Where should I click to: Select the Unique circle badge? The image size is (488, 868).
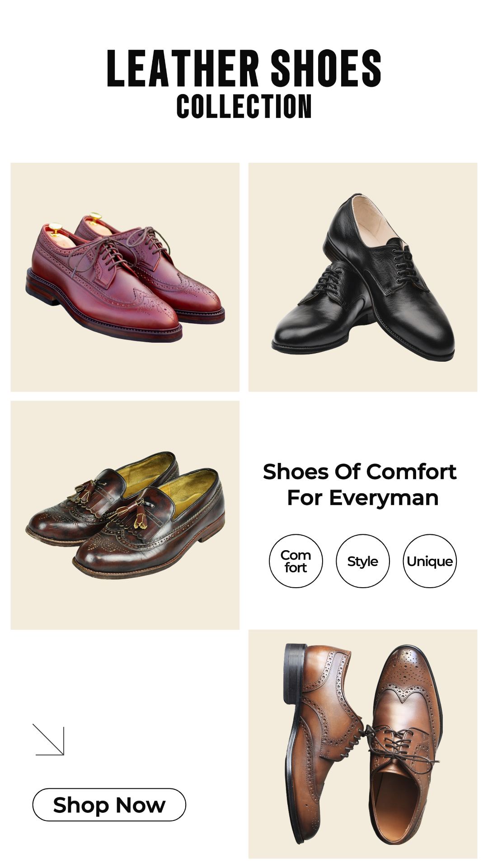point(429,561)
